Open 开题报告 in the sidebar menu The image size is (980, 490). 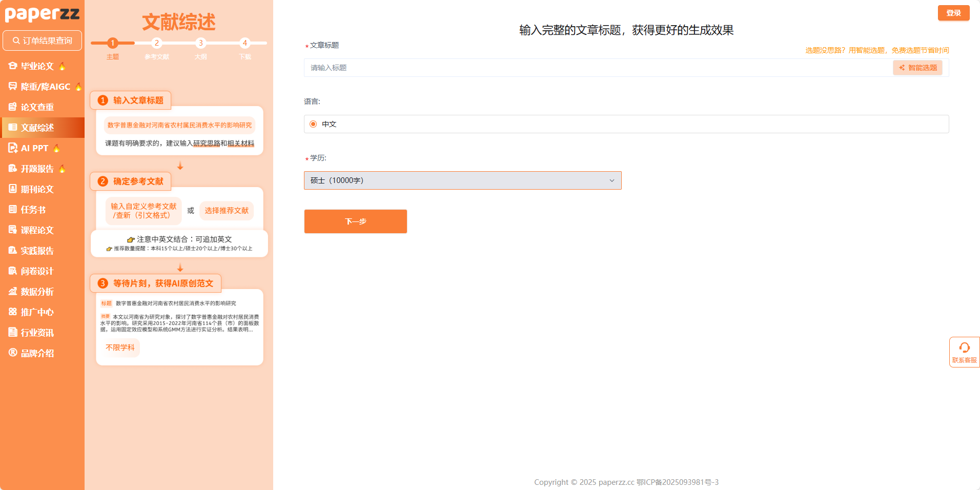pyautogui.click(x=37, y=169)
